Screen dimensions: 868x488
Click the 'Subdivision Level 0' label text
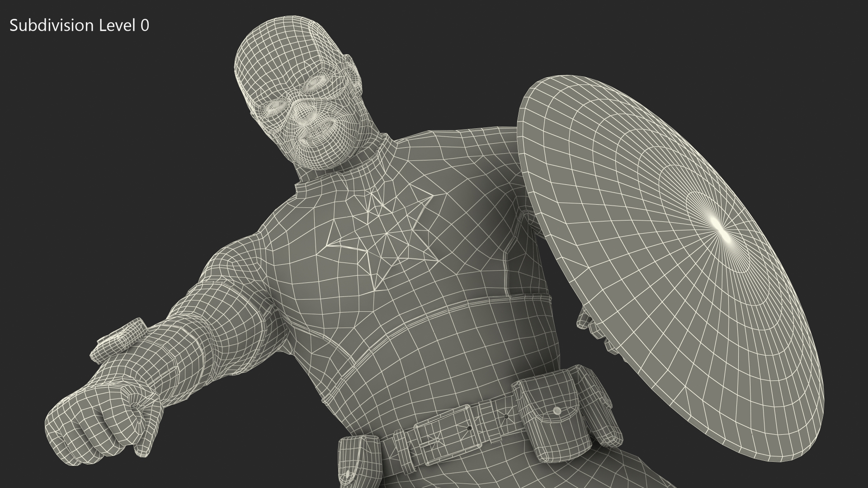(x=79, y=26)
